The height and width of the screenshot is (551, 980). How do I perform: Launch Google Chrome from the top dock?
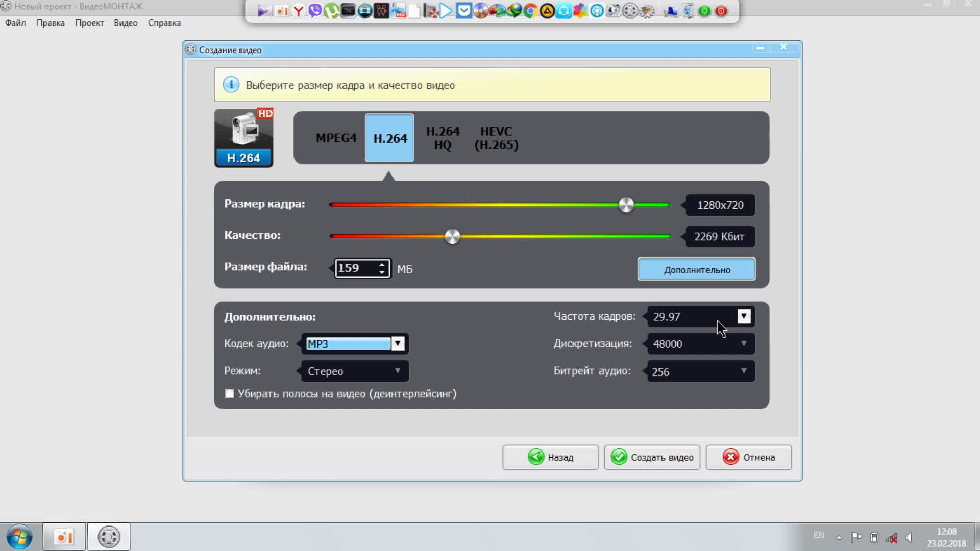point(530,11)
